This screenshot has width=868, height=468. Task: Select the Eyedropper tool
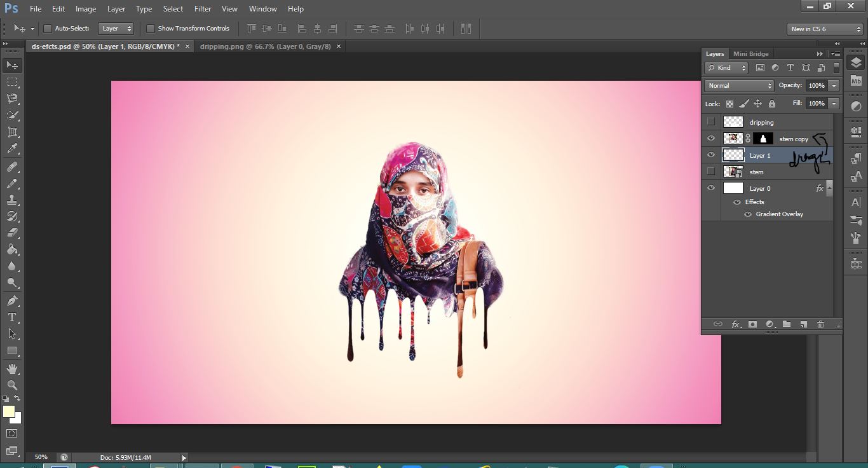[x=12, y=149]
